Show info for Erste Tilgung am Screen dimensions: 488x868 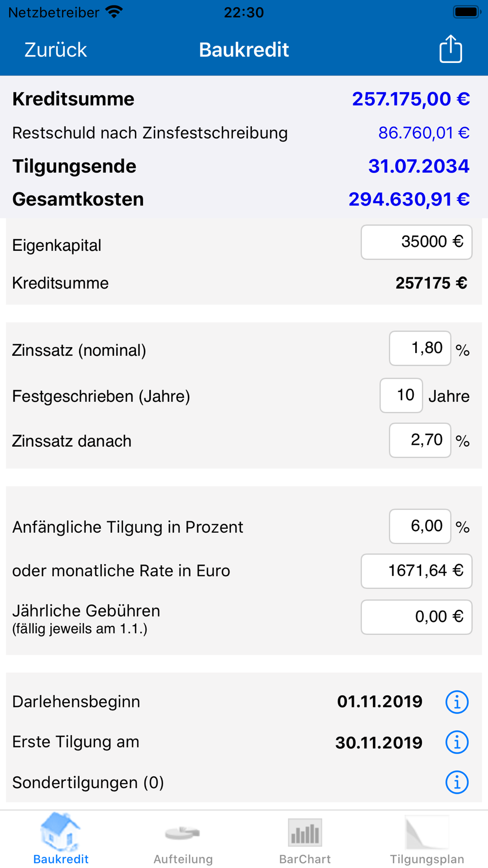[457, 742]
